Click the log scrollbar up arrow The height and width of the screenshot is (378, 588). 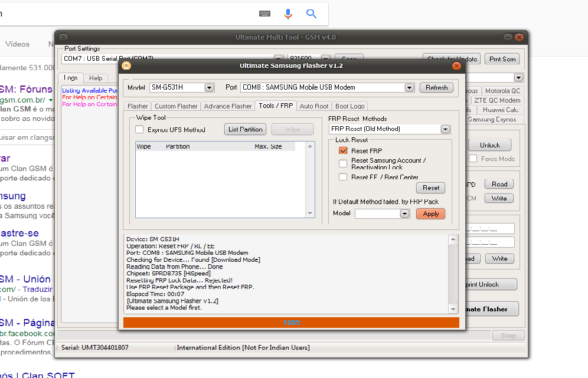pos(453,239)
